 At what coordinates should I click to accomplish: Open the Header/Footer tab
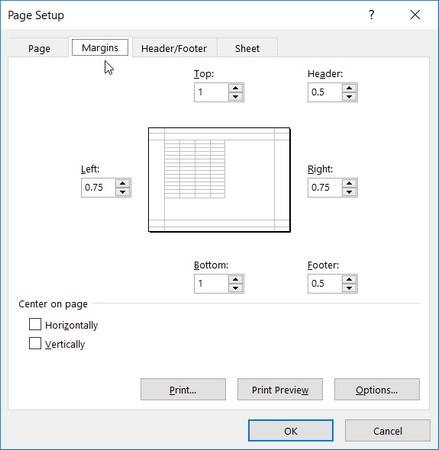tap(174, 48)
